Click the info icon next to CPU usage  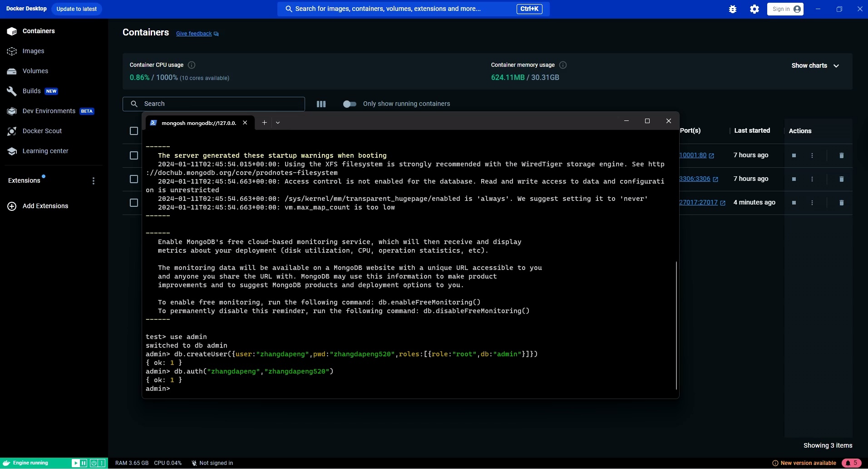pyautogui.click(x=192, y=65)
